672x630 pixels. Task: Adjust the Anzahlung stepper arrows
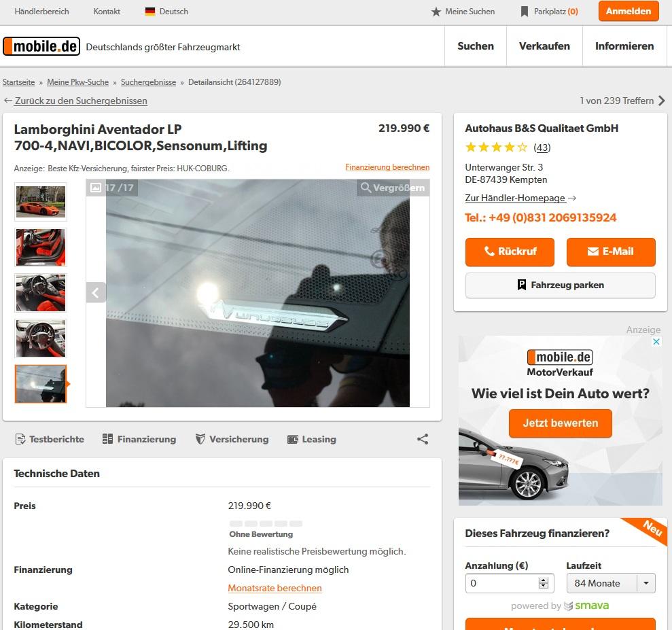pyautogui.click(x=543, y=583)
